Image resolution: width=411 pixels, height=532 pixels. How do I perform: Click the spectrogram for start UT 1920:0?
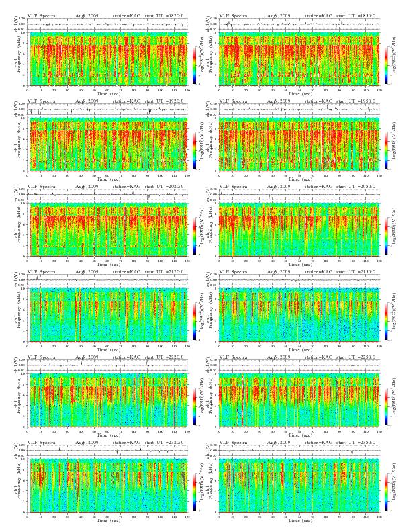point(107,144)
